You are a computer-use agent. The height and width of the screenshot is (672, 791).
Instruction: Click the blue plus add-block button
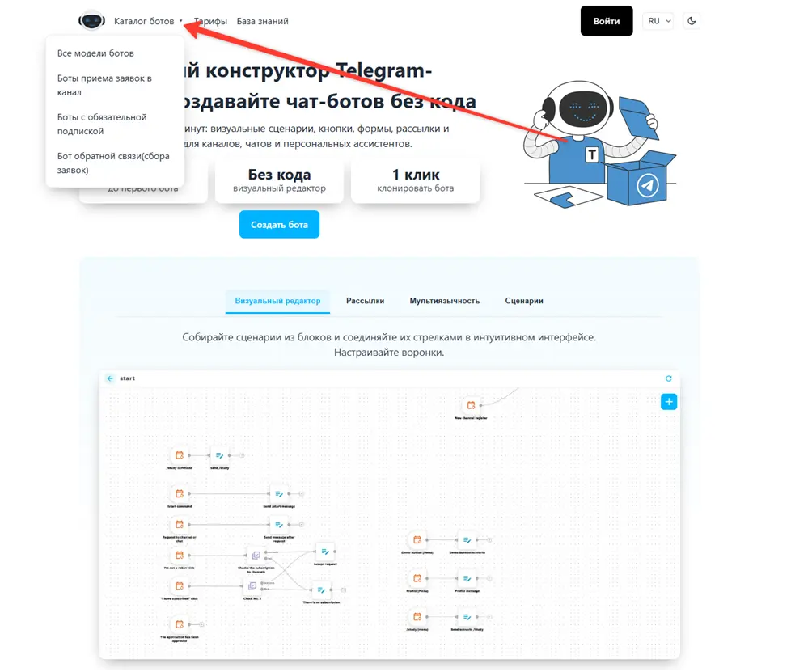pos(669,402)
